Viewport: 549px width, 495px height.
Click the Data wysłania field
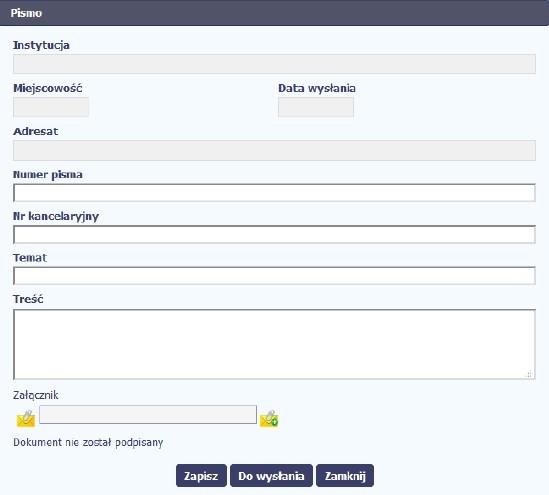(316, 107)
